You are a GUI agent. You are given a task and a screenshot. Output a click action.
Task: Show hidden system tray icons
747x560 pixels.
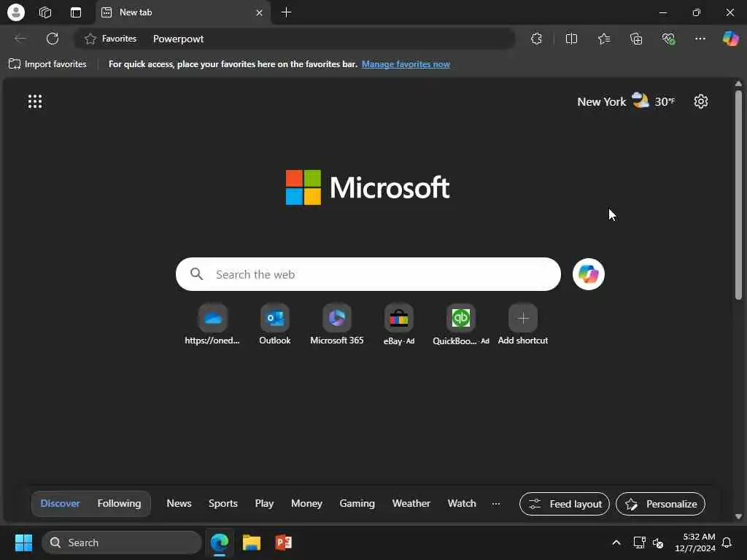point(616,542)
